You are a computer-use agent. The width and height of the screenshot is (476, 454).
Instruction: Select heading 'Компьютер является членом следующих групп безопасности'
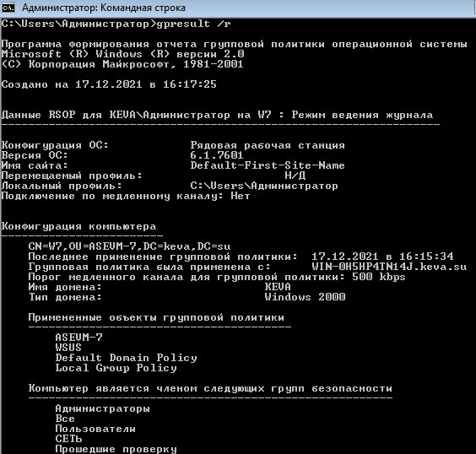210,388
